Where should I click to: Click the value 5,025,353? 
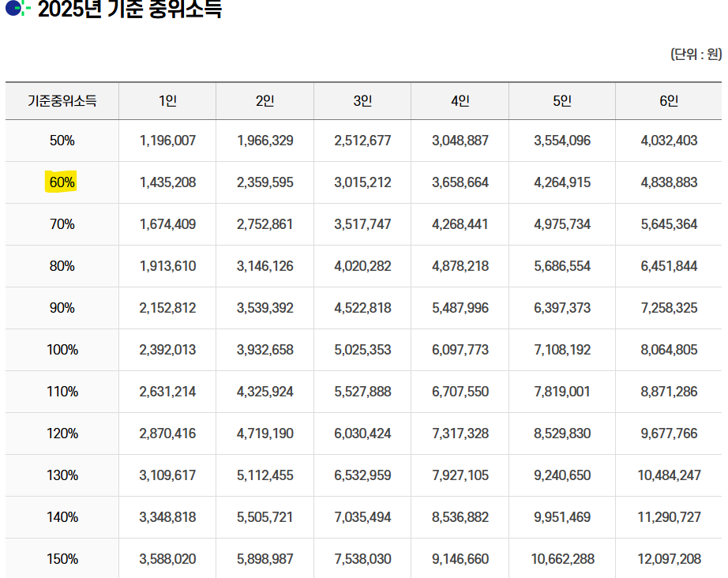coord(362,350)
